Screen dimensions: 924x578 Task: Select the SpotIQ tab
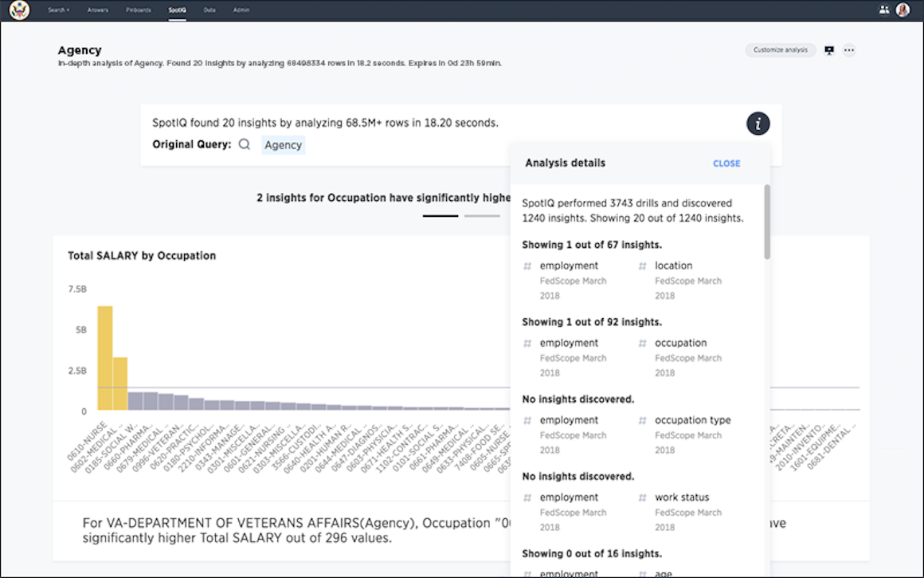point(177,10)
